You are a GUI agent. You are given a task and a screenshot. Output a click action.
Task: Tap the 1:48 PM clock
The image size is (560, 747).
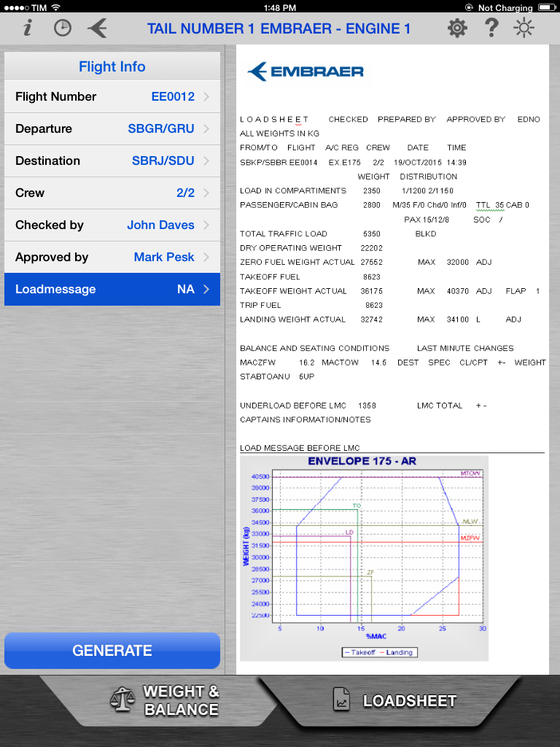(x=280, y=7)
